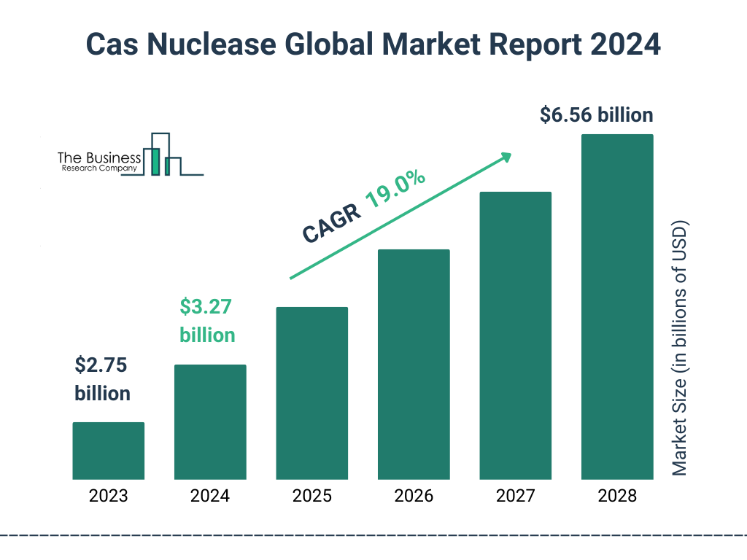Select the 2027 market size bar
This screenshot has width=747, height=560.
(x=515, y=335)
